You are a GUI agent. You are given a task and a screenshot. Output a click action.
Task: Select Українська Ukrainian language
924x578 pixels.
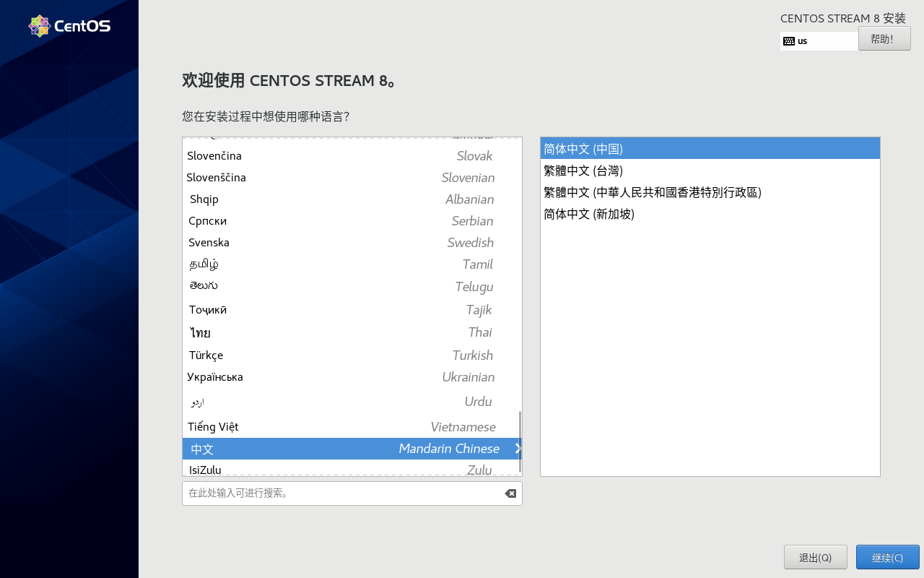(x=352, y=377)
